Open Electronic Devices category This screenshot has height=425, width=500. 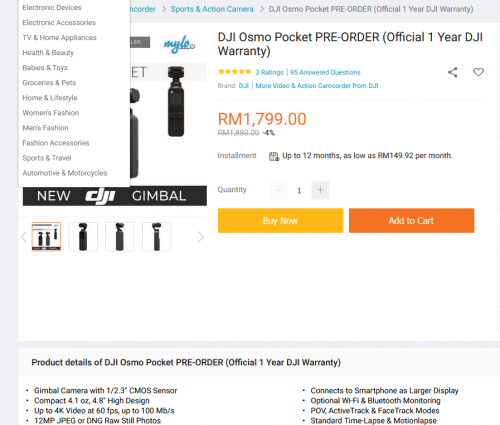(x=52, y=7)
